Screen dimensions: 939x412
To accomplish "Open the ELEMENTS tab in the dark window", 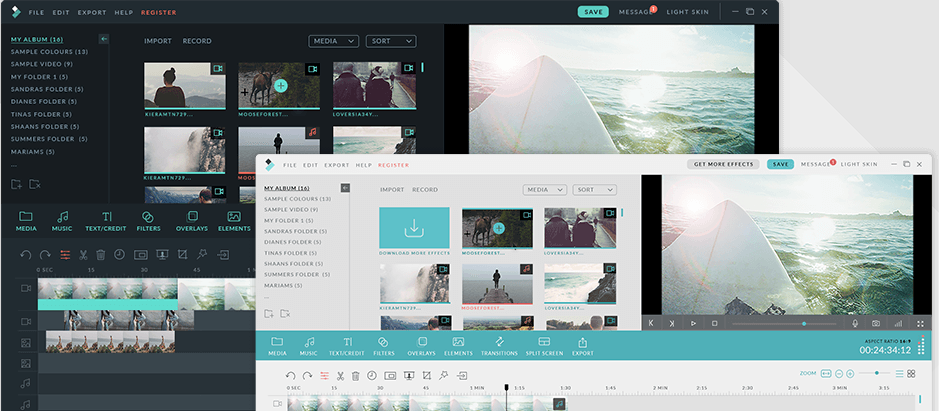I will (234, 221).
